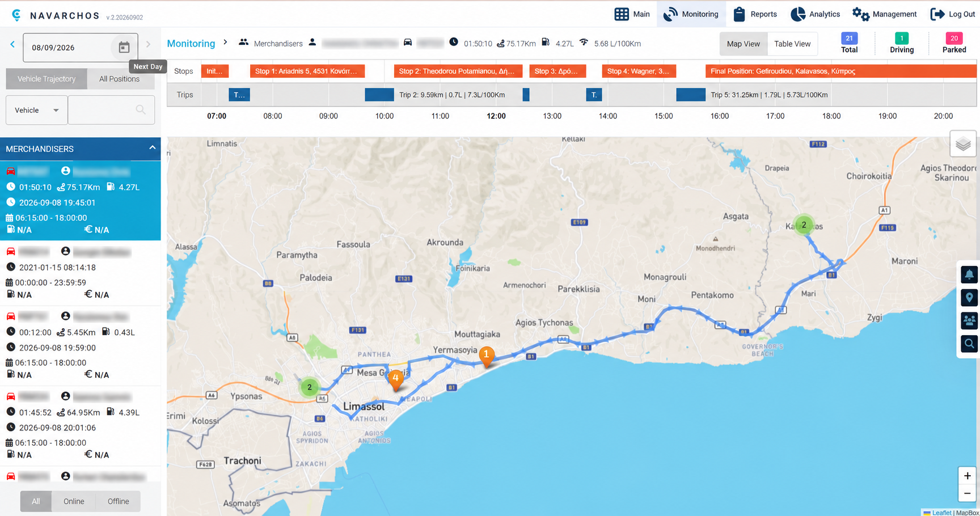Viewport: 980px width, 516px height.
Task: Open the Management tab
Action: (x=885, y=14)
